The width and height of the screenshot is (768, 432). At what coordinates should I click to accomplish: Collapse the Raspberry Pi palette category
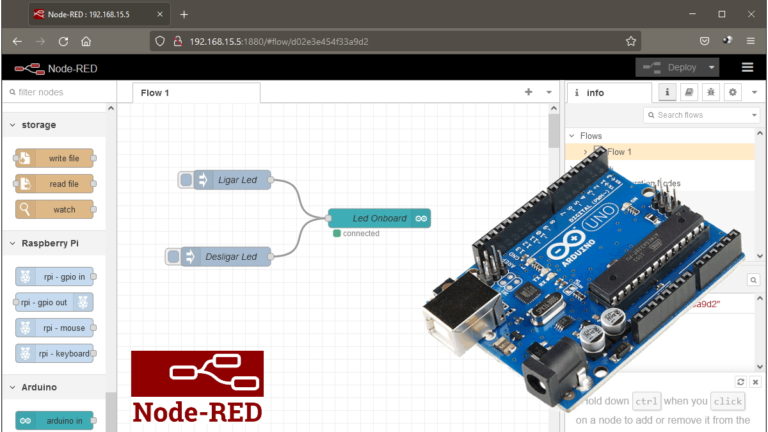coord(12,243)
